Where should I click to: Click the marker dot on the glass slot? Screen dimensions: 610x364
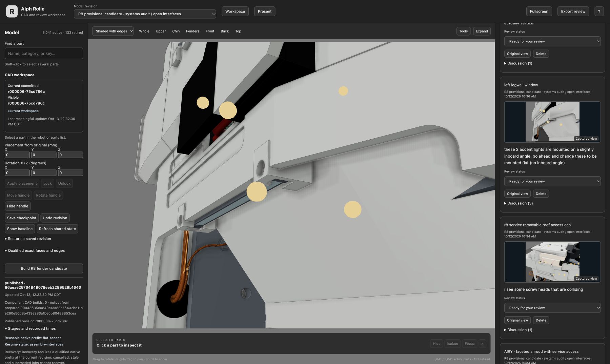click(x=257, y=192)
